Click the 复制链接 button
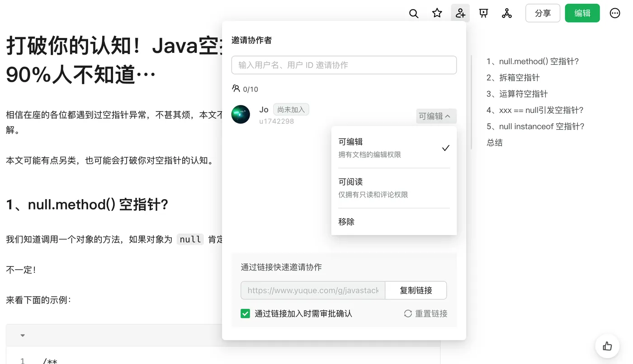Viewport: 633px width, 364px height. pyautogui.click(x=416, y=290)
